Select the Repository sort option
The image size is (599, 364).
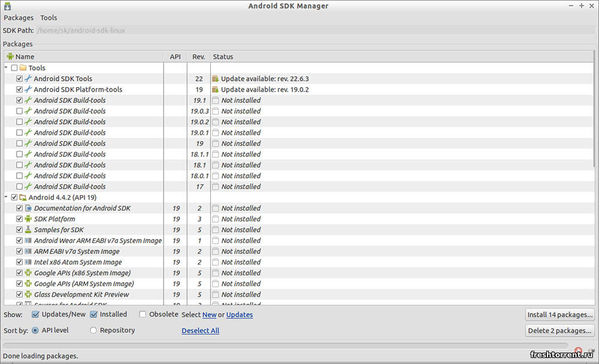[93, 330]
